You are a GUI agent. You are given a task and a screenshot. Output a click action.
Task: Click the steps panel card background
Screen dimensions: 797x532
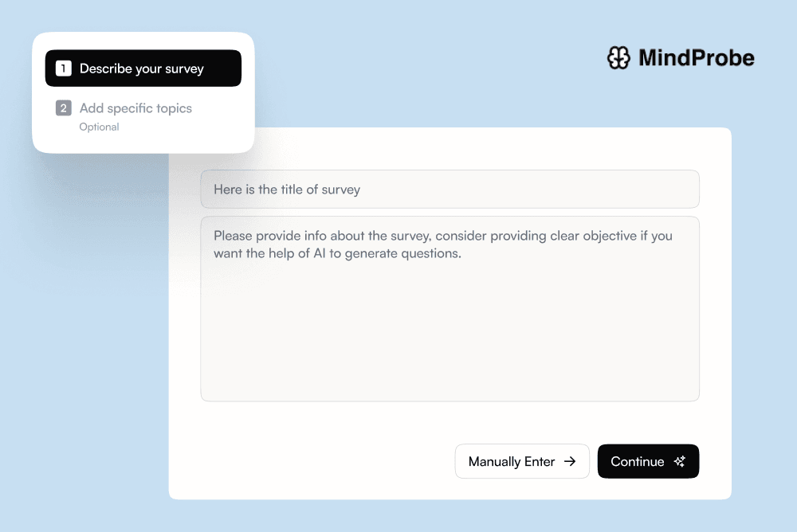point(143,143)
